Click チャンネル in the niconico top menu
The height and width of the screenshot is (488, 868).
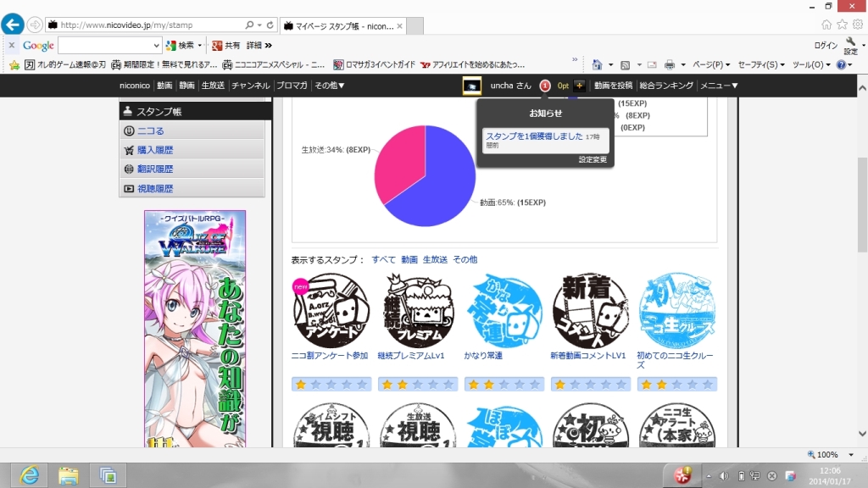pyautogui.click(x=251, y=86)
